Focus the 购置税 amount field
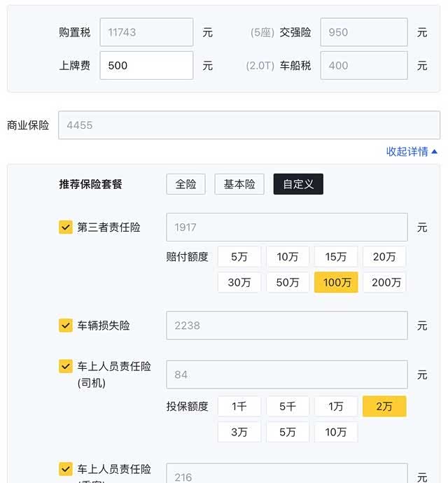Screen dimensions: 448x483 tap(146, 32)
